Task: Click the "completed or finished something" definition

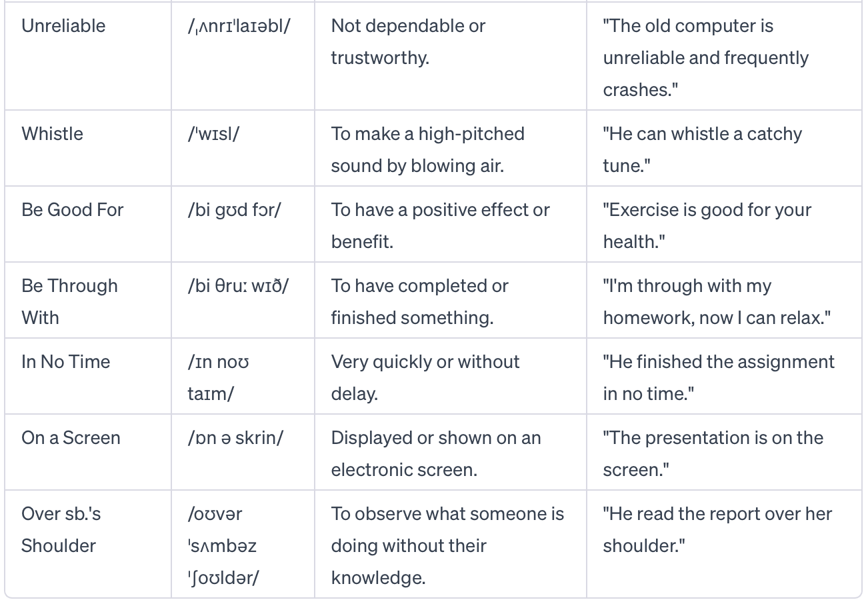Action: [419, 301]
